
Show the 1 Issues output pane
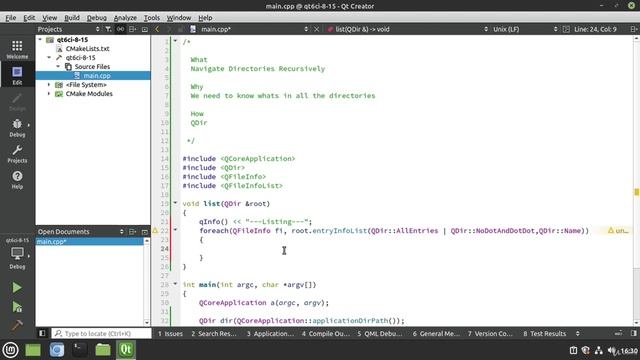(x=170, y=333)
